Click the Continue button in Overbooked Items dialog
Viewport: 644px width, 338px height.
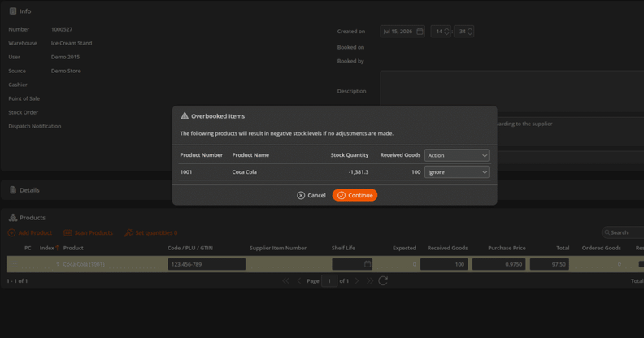tap(355, 195)
